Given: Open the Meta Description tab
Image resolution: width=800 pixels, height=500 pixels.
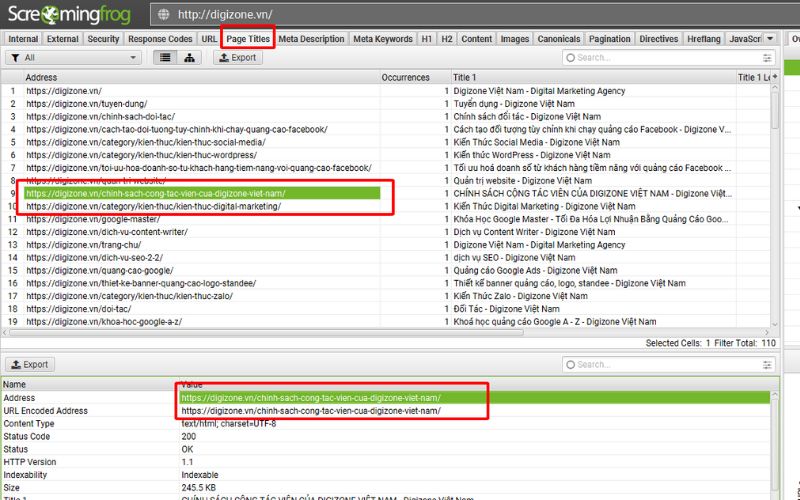Looking at the screenshot, I should (x=311, y=39).
